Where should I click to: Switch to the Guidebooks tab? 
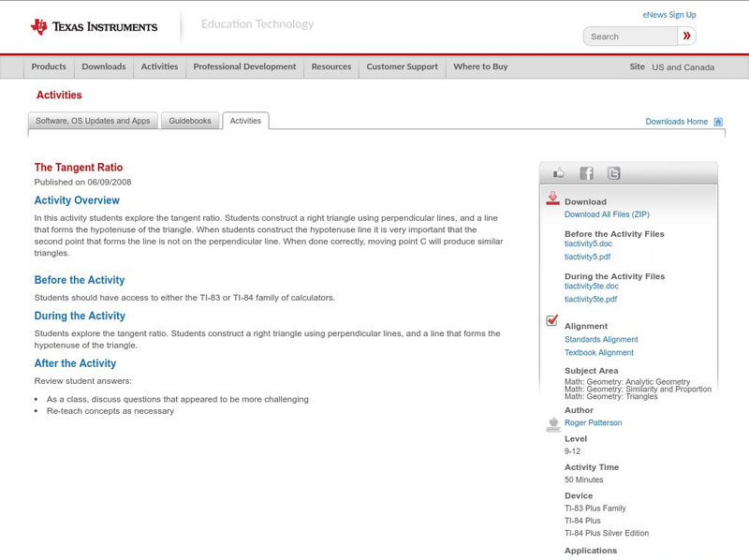[x=190, y=120]
